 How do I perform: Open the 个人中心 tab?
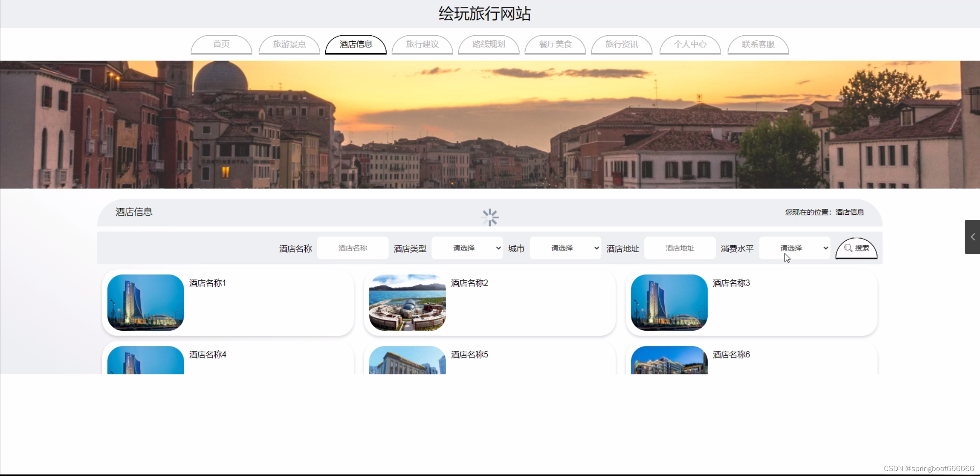[x=690, y=44]
